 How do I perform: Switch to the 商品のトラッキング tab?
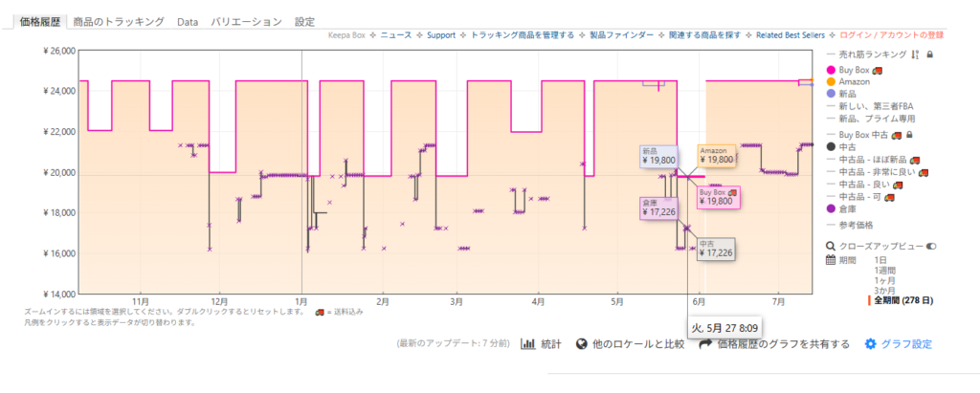pos(119,21)
